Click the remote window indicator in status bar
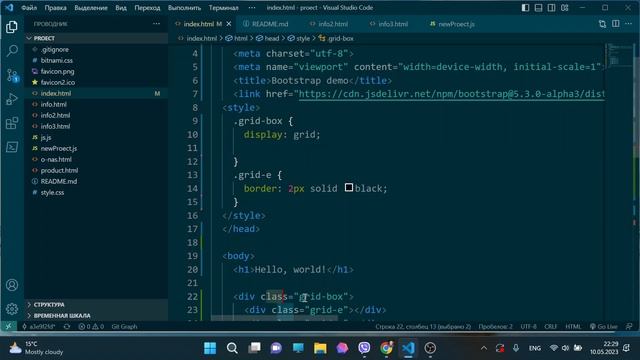Viewport: 640px width, 360px height. coord(8,327)
